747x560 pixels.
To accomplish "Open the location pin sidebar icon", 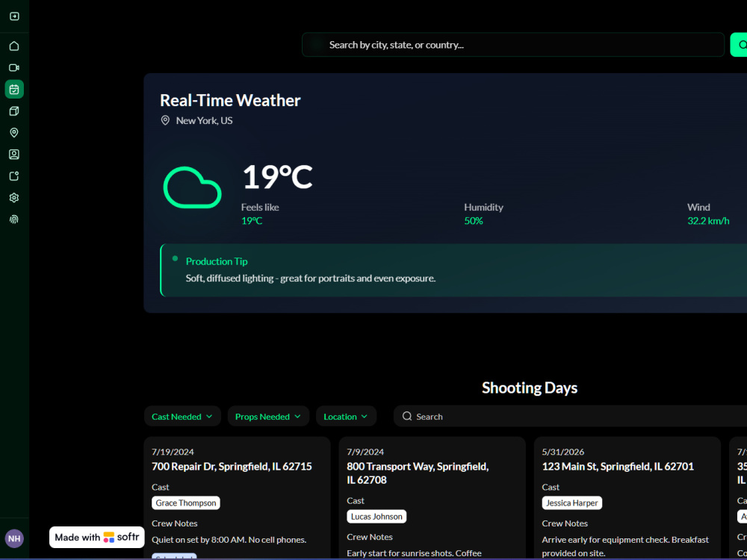I will [14, 132].
